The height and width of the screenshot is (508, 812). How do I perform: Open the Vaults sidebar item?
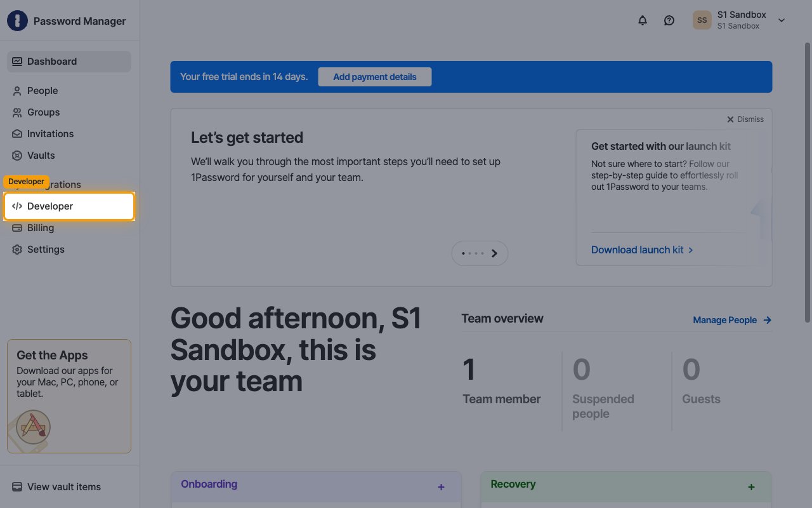69,156
